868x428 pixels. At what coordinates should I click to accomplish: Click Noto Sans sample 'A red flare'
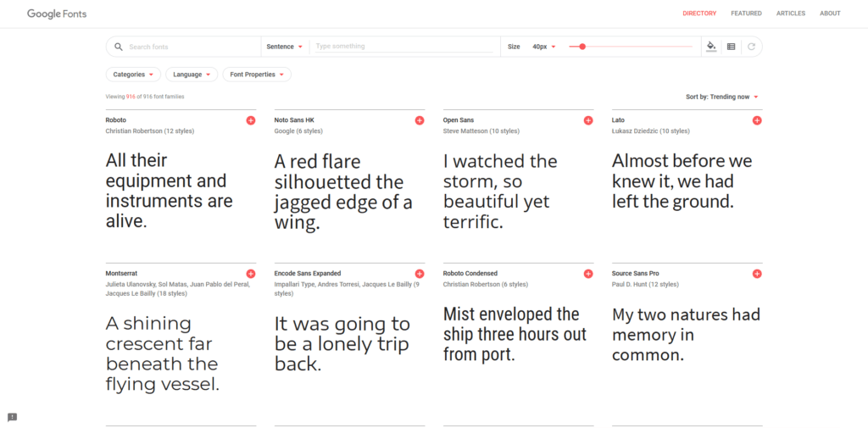(x=343, y=192)
